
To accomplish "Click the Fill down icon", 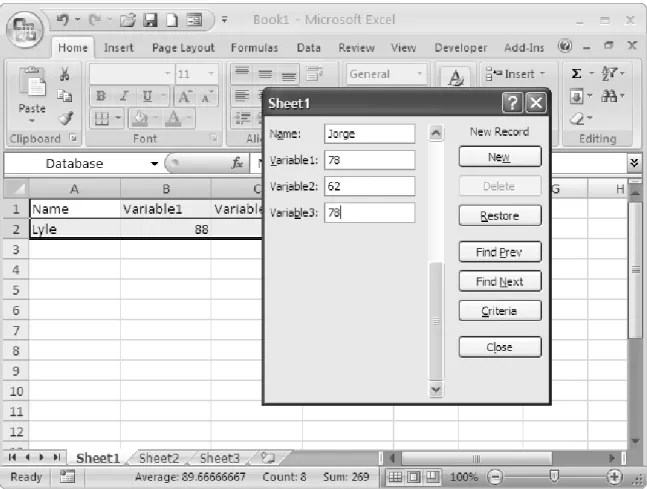I will coord(576,97).
